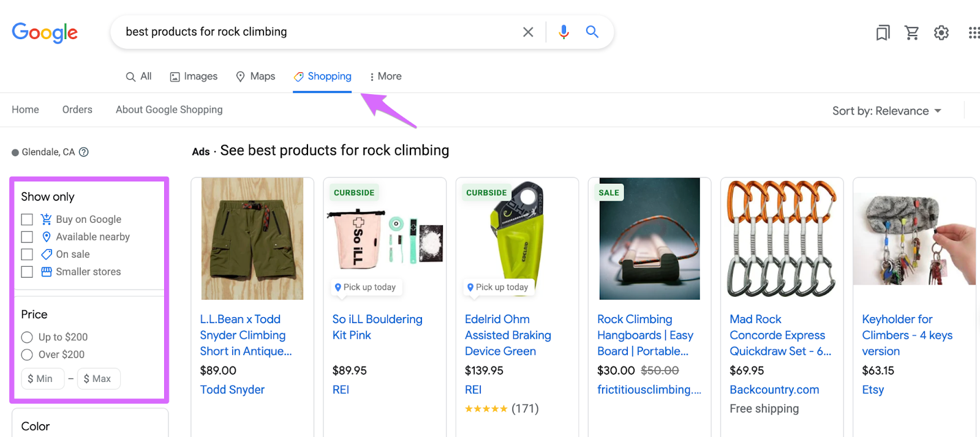Open the rock keyholder image

(x=914, y=239)
